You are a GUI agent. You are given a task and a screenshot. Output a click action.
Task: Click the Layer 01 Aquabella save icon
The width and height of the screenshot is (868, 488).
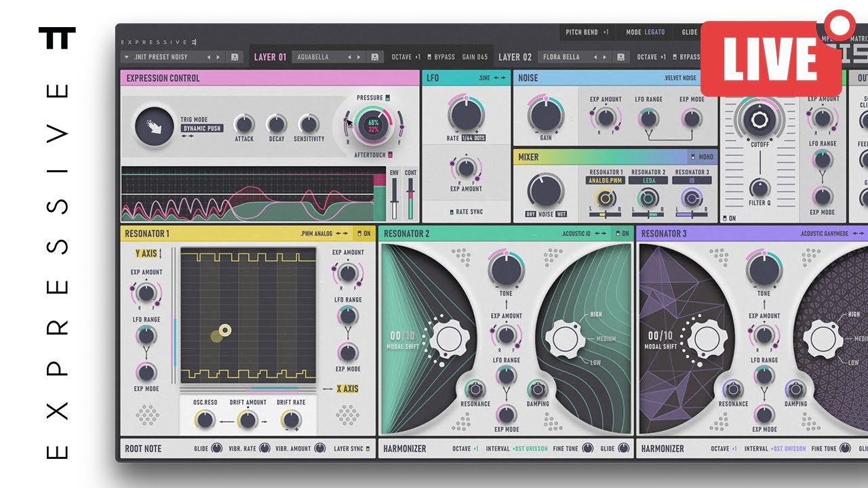[374, 57]
